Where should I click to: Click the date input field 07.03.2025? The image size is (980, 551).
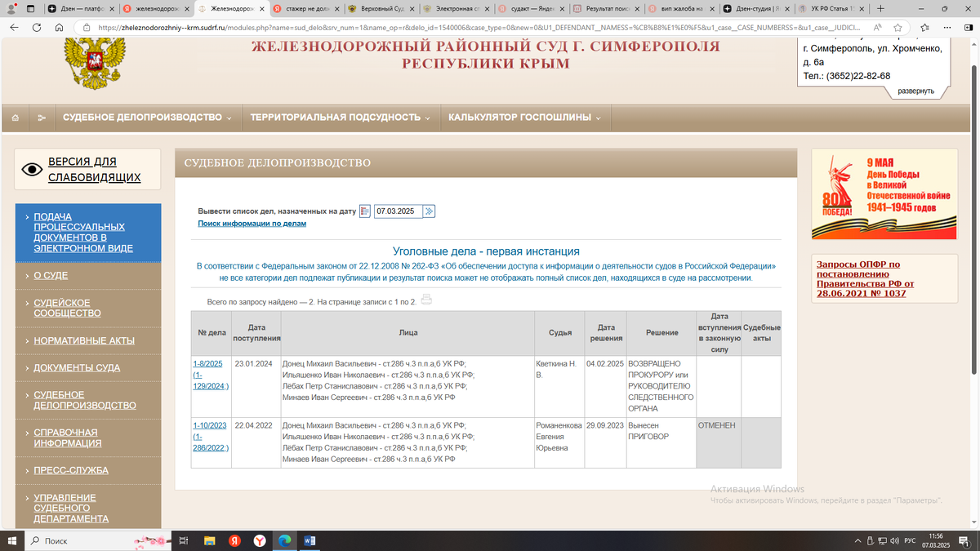(397, 211)
